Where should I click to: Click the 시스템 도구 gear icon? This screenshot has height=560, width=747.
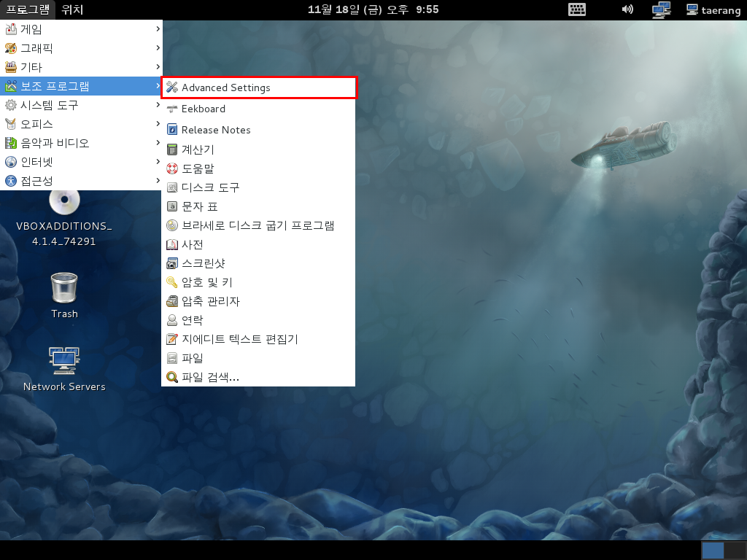[10, 105]
